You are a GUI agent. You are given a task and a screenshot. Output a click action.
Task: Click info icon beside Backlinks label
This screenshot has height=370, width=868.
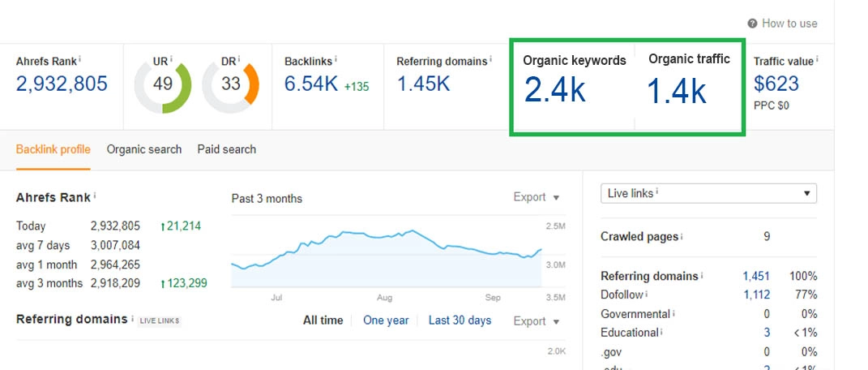[x=336, y=59]
